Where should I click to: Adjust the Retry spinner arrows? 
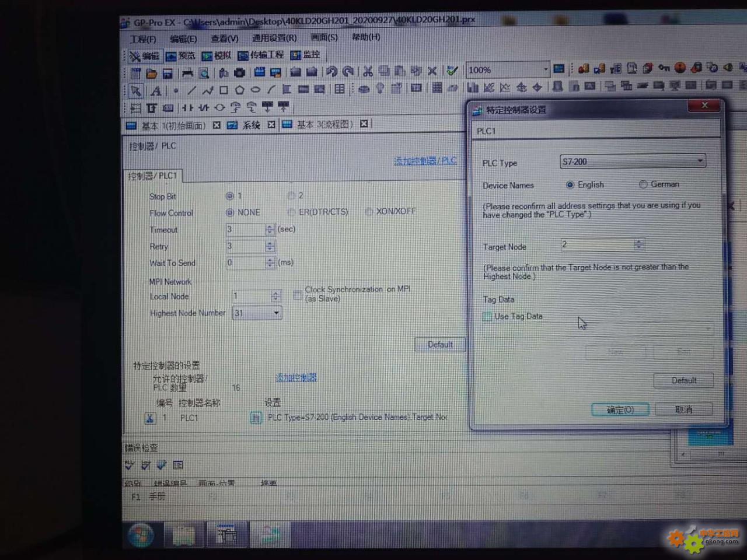[270, 246]
